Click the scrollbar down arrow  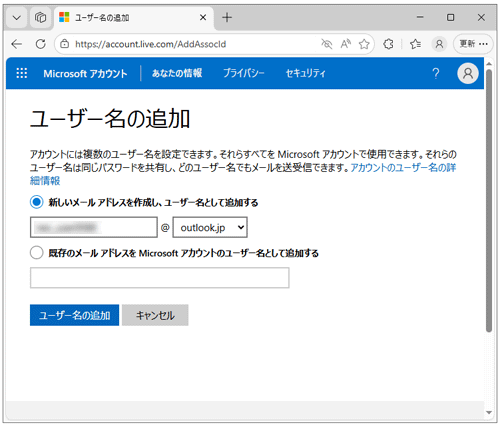[489, 412]
